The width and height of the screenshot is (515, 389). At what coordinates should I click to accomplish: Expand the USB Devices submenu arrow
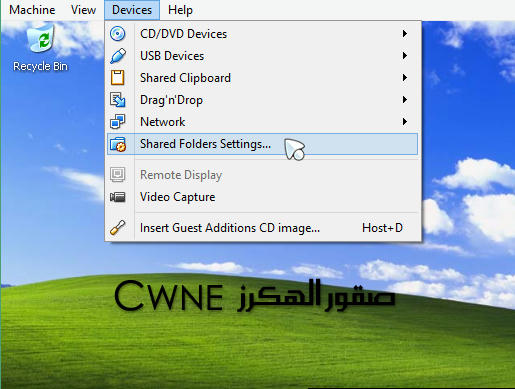coord(405,56)
